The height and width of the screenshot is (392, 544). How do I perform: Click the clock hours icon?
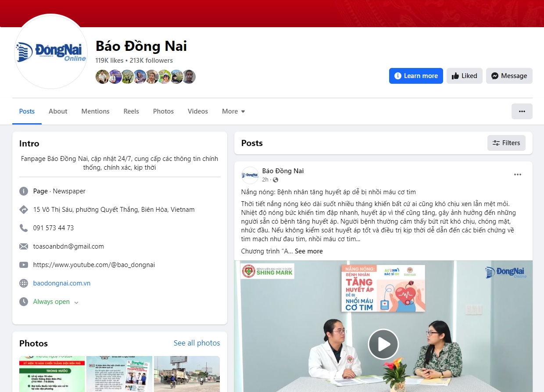coord(24,302)
